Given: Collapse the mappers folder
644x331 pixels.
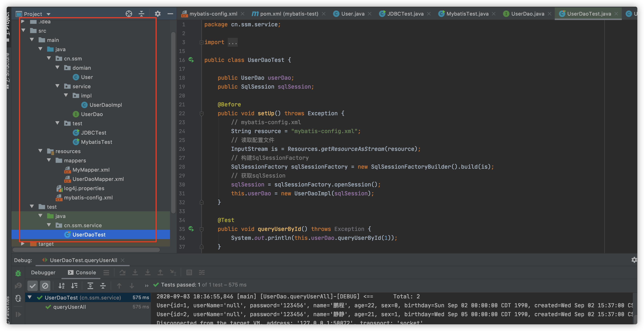Looking at the screenshot, I should [49, 160].
